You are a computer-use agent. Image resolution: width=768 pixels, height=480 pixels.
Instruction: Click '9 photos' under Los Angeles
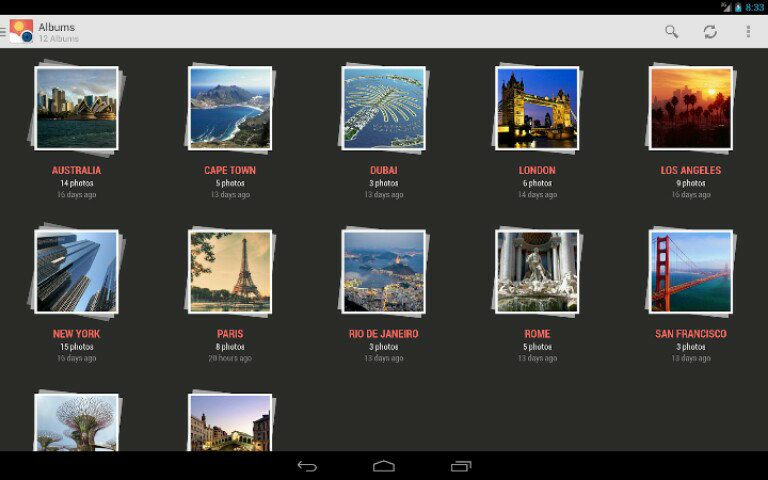point(691,183)
